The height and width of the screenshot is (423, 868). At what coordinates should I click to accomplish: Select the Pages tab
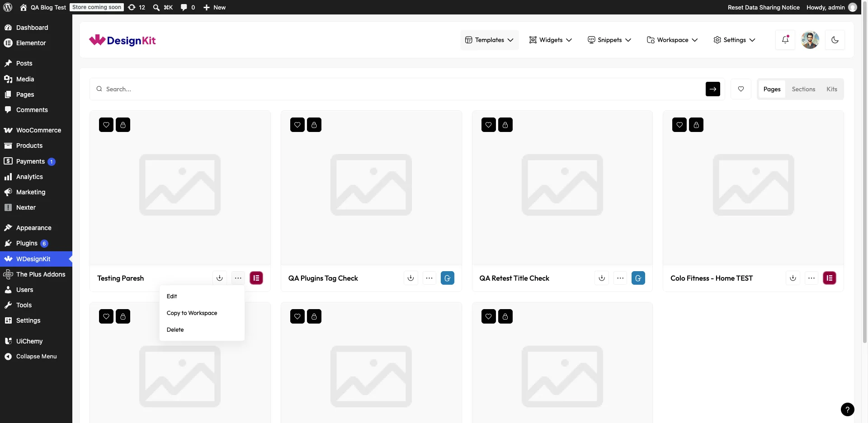pyautogui.click(x=772, y=89)
